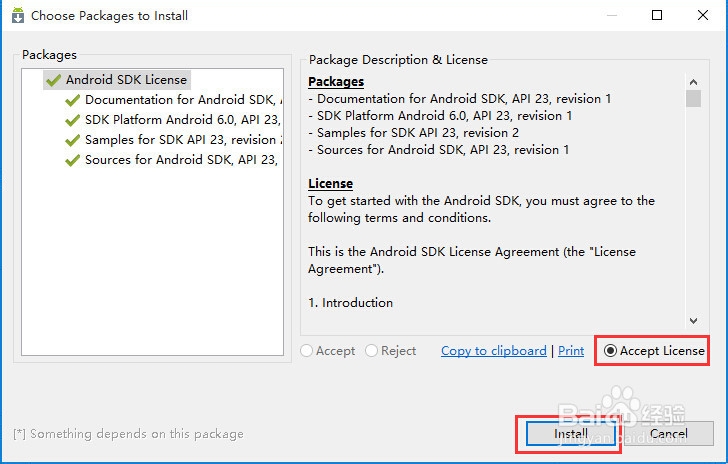Image resolution: width=728 pixels, height=464 pixels.
Task: Click the Android SDK Manager title bar icon
Action: (x=17, y=16)
